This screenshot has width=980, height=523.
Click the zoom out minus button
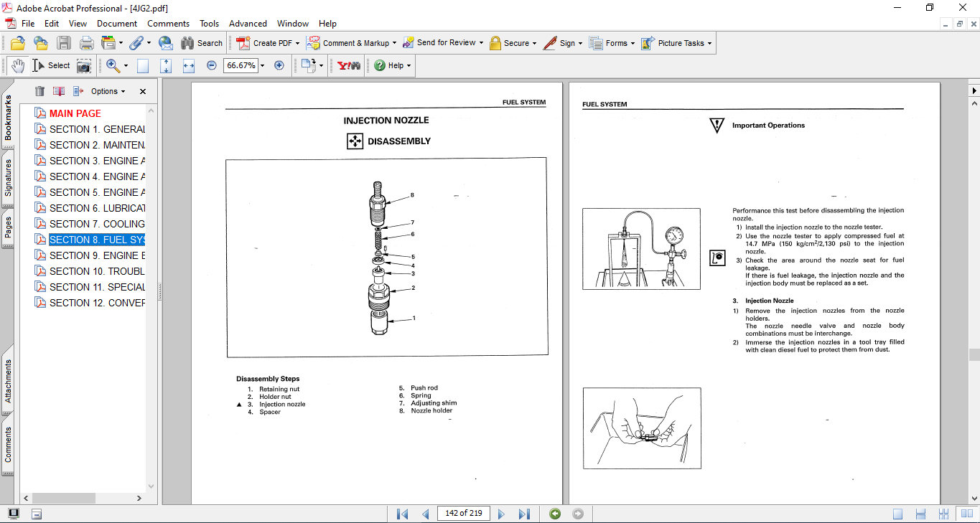[211, 65]
